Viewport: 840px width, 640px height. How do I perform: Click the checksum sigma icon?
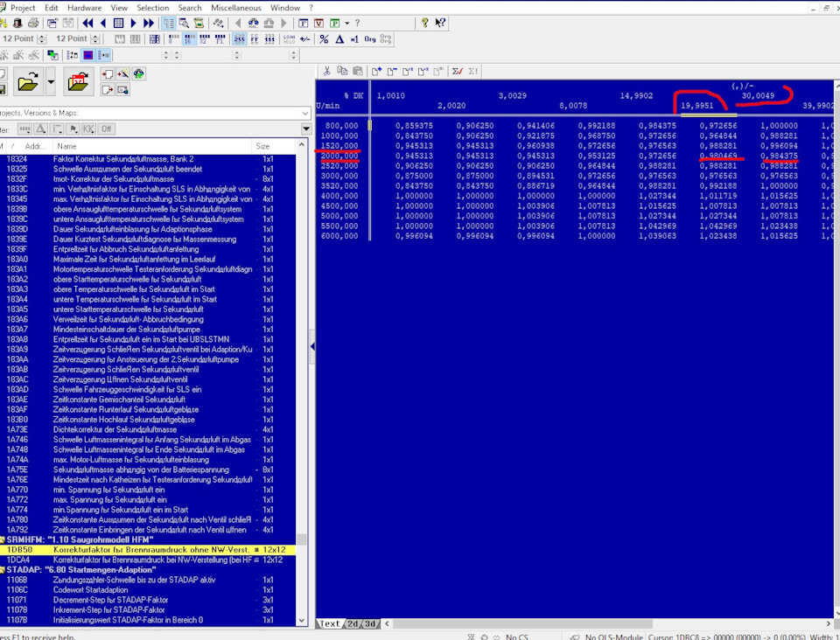point(458,71)
